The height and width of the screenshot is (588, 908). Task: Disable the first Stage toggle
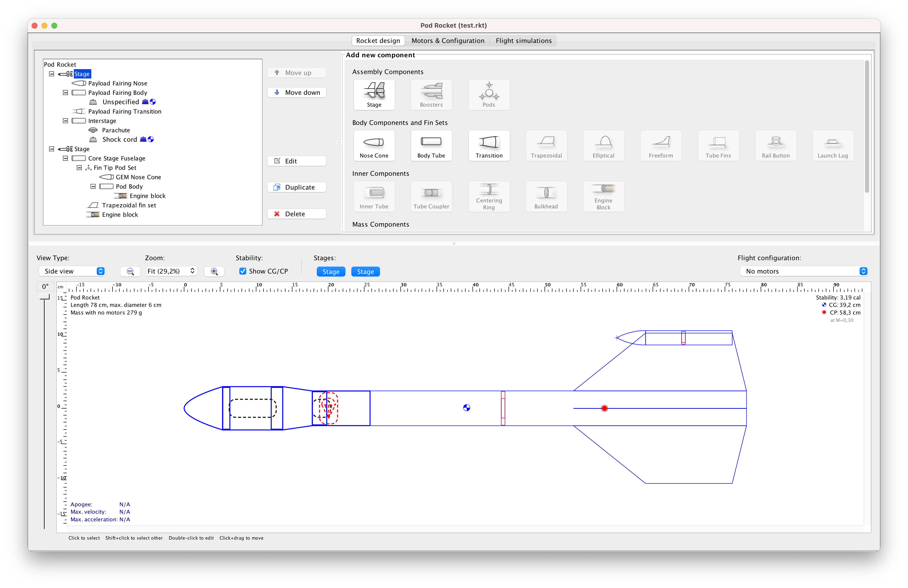[330, 271]
